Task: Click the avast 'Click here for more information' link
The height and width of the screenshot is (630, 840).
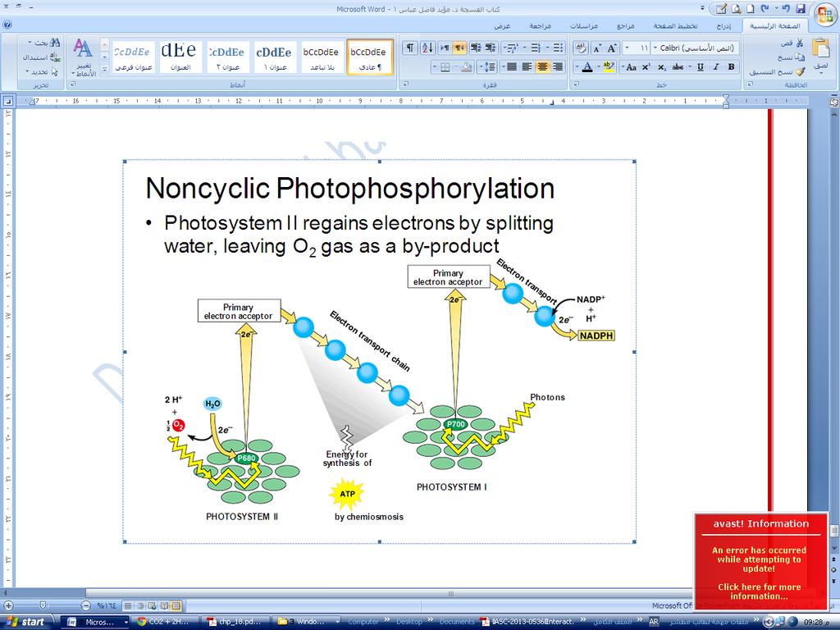Action: click(x=759, y=591)
